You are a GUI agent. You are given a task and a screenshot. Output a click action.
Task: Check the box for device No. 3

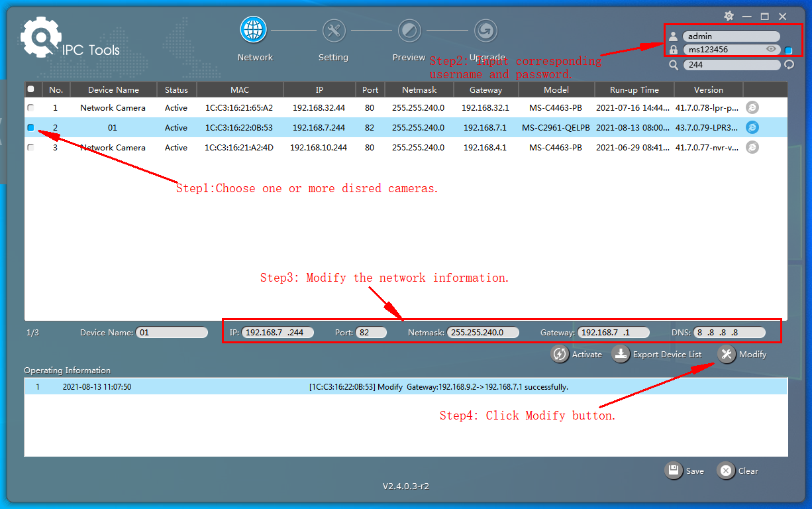coord(30,147)
